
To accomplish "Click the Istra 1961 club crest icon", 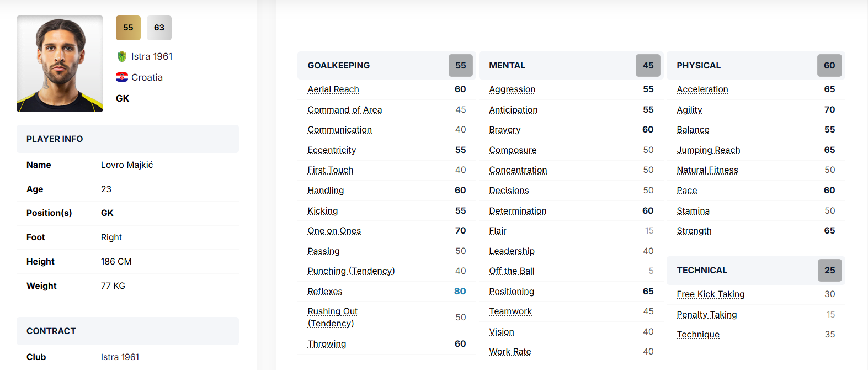I will 122,56.
